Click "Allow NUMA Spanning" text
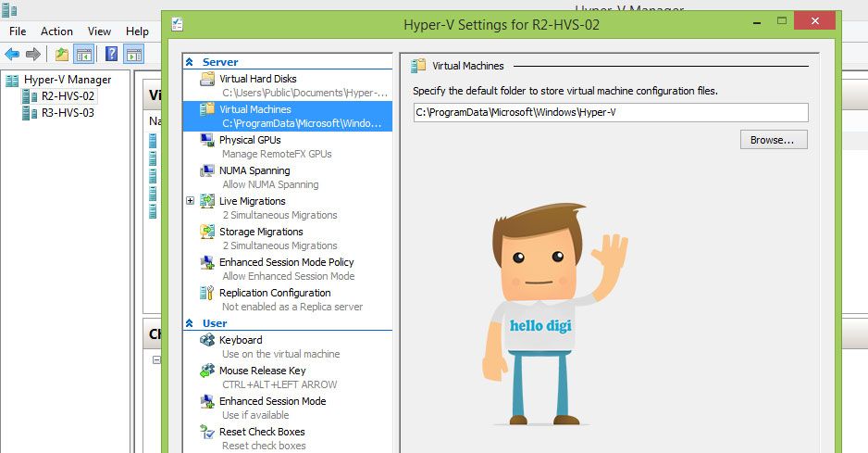Image resolution: width=868 pixels, height=453 pixels. point(270,184)
